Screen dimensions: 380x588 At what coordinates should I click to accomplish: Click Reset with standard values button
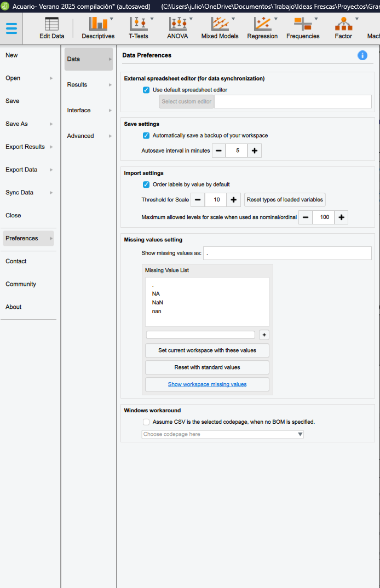(x=207, y=367)
